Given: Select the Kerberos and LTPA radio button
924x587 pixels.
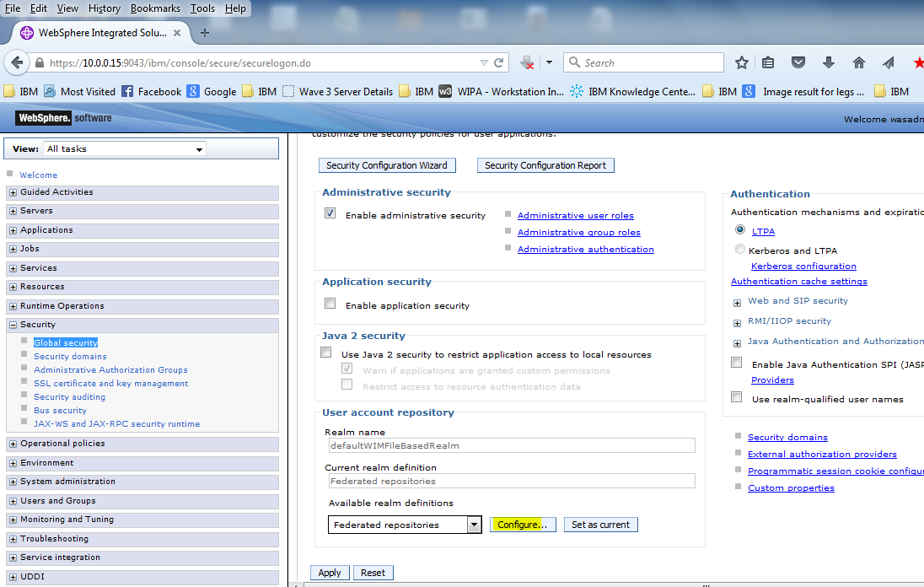Looking at the screenshot, I should coord(740,249).
